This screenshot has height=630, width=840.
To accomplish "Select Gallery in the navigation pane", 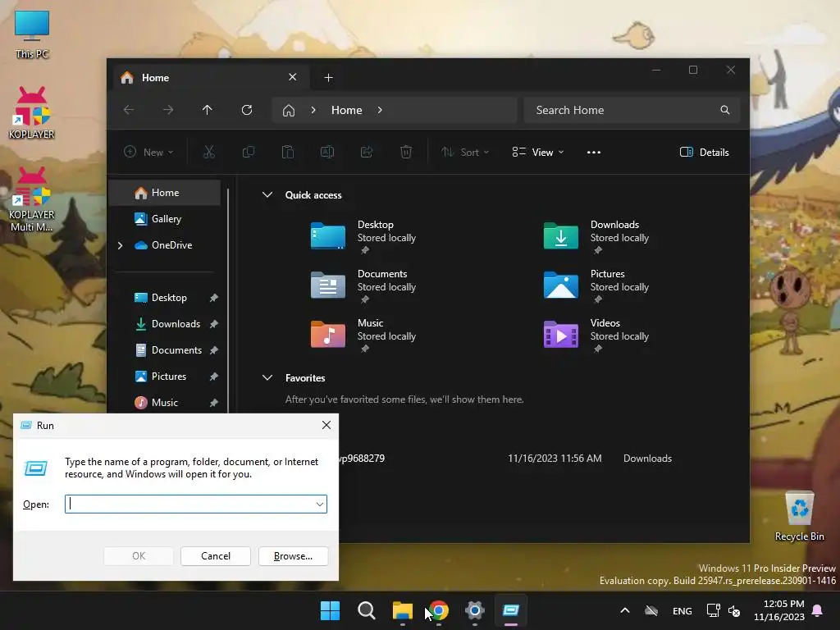I will tap(164, 219).
